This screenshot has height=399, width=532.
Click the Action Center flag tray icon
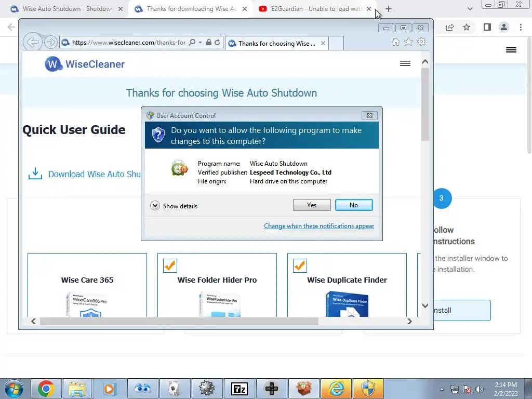(467, 389)
